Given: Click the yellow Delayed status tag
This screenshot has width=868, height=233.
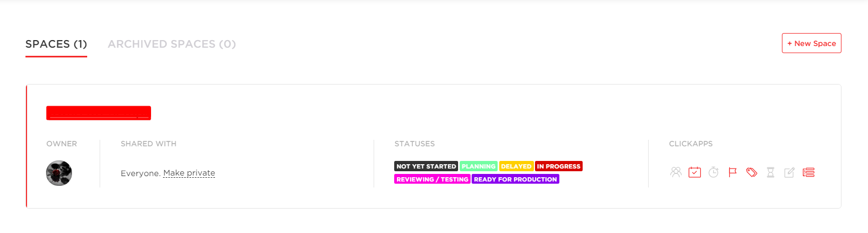Looking at the screenshot, I should tap(516, 166).
